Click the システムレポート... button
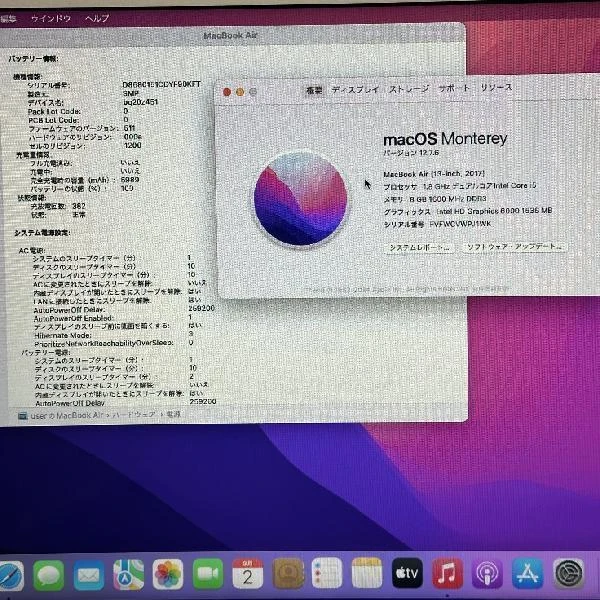600x600 pixels. point(420,248)
